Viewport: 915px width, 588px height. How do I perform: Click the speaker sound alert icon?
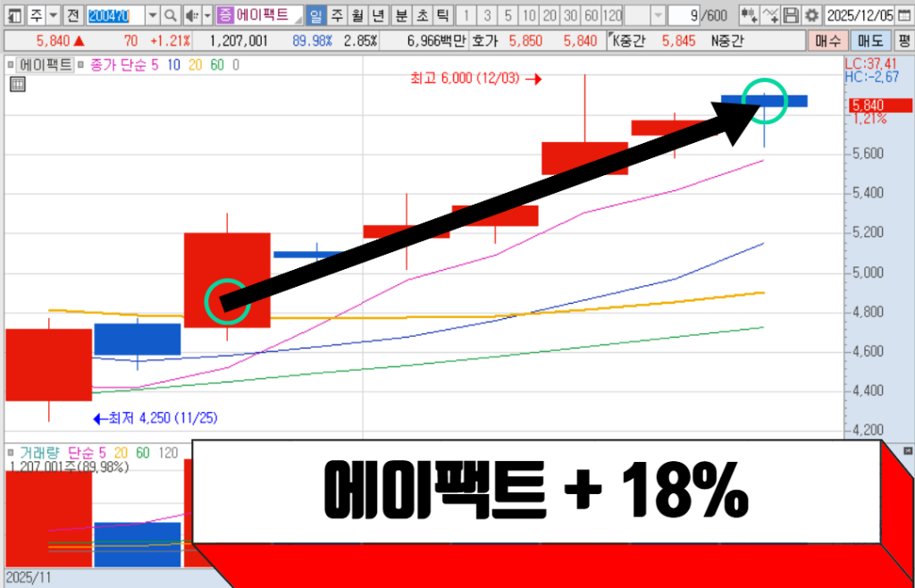pyautogui.click(x=192, y=15)
